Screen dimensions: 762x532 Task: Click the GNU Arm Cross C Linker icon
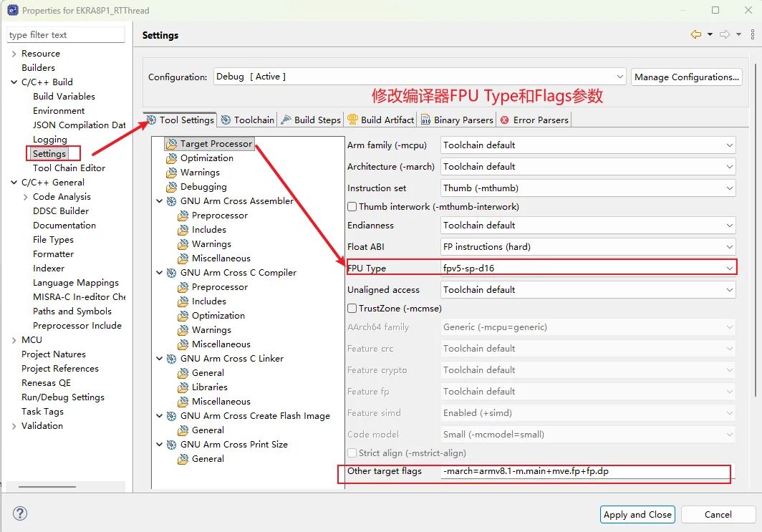(x=172, y=359)
